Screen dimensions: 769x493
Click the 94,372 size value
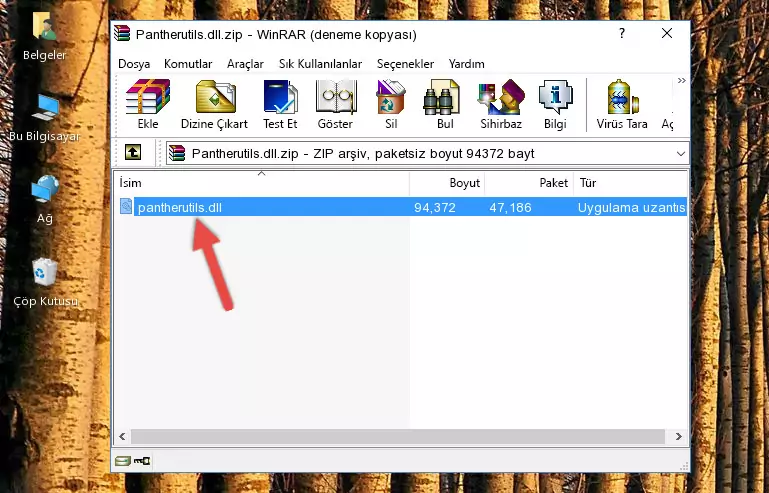pyautogui.click(x=435, y=208)
